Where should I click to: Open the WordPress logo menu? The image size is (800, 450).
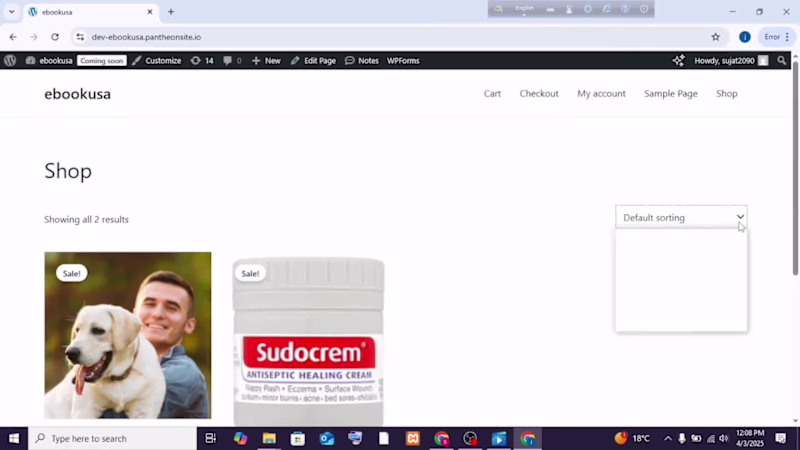coord(10,60)
